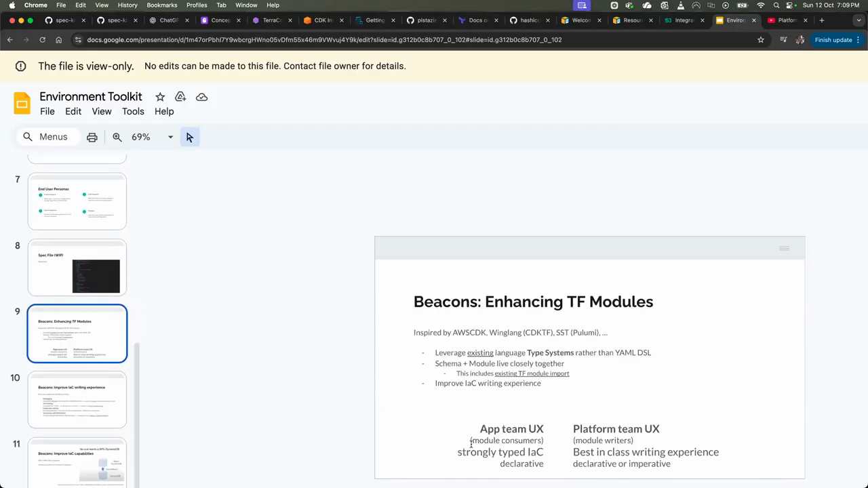This screenshot has width=868, height=488.
Task: Click the zoom magnifier icon
Action: point(117,137)
